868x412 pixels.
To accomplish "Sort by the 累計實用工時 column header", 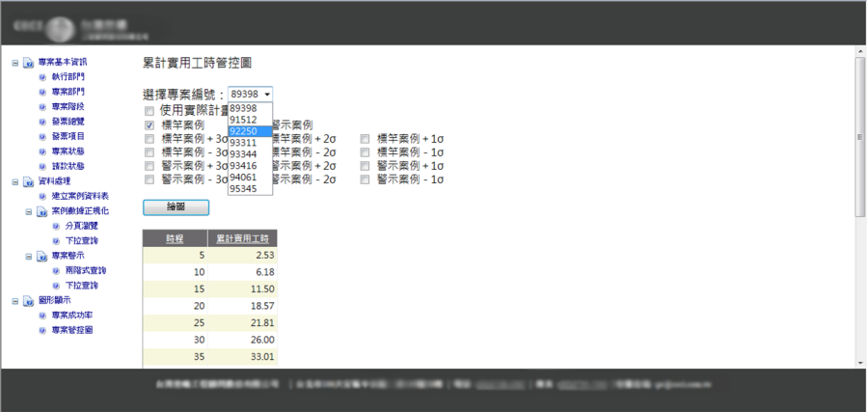I will pos(247,238).
